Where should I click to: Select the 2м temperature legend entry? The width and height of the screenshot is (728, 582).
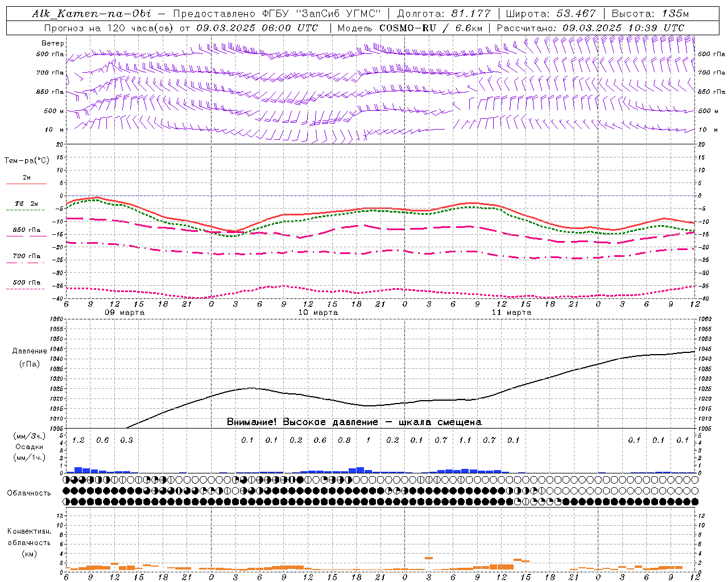[26, 177]
